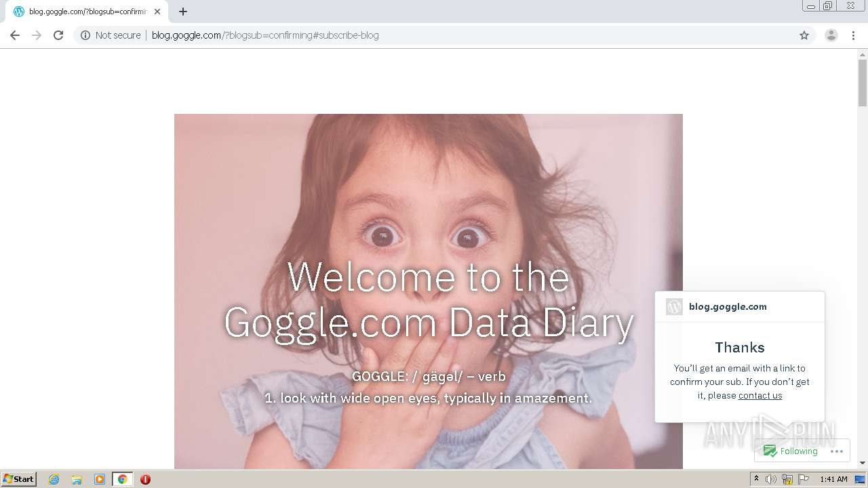
Task: Go back to the previous page
Action: pyautogui.click(x=15, y=35)
